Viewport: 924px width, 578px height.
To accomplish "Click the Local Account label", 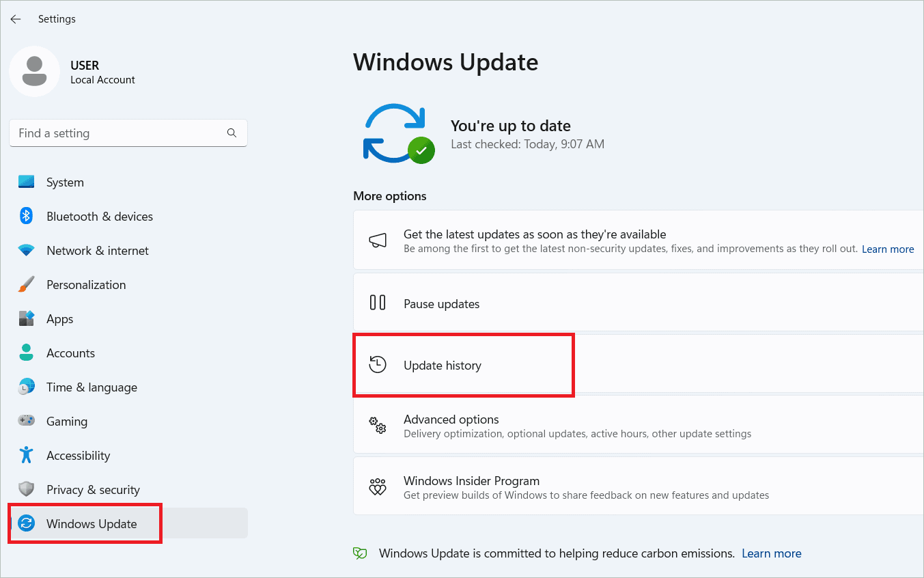I will pos(102,80).
